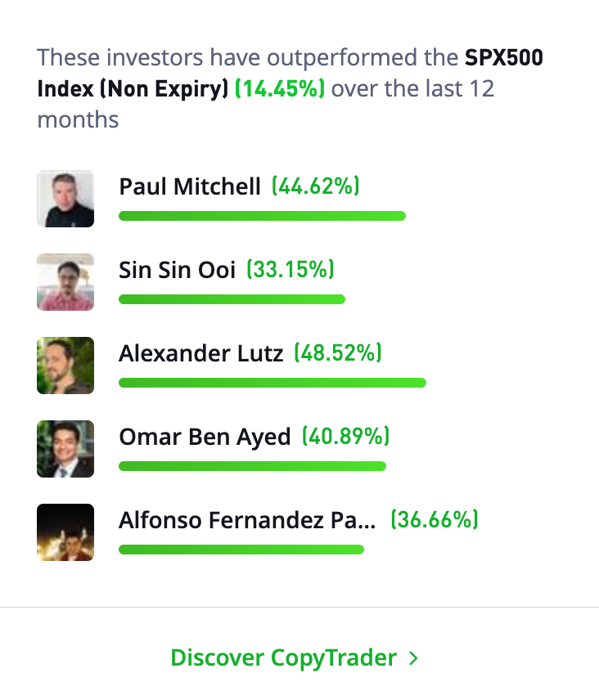This screenshot has height=700, width=599.
Task: Open Omar Ben Ayed's avatar image
Action: tap(65, 449)
